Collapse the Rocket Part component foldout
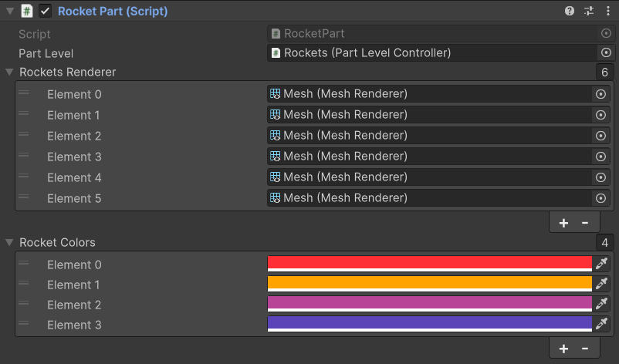 click(10, 11)
